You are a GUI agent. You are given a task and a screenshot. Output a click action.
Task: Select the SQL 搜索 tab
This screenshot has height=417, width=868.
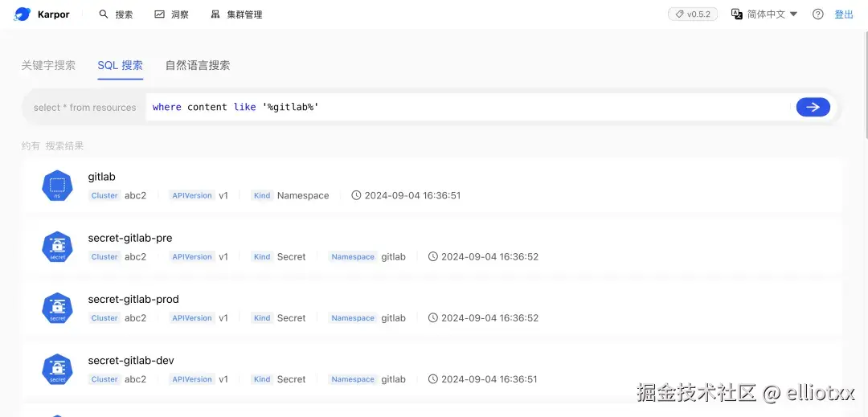point(120,65)
